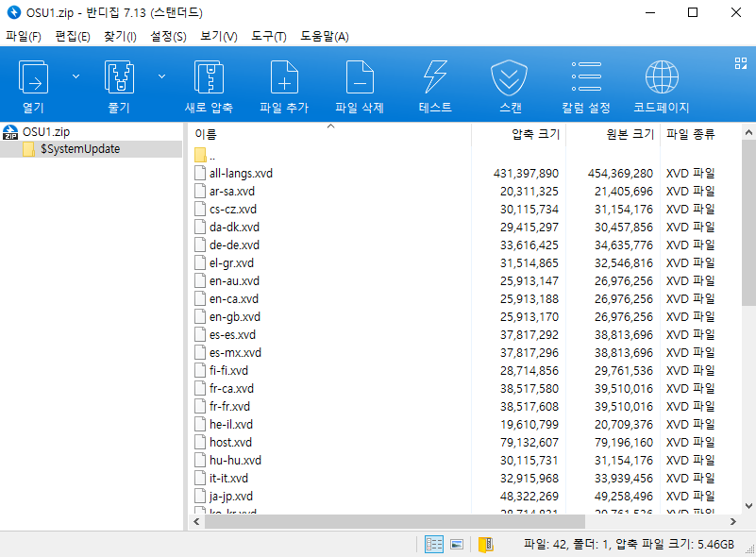Viewport: 756px width, 557px height.
Task: Click the vertical scrollbar down arrow
Action: pyautogui.click(x=748, y=506)
